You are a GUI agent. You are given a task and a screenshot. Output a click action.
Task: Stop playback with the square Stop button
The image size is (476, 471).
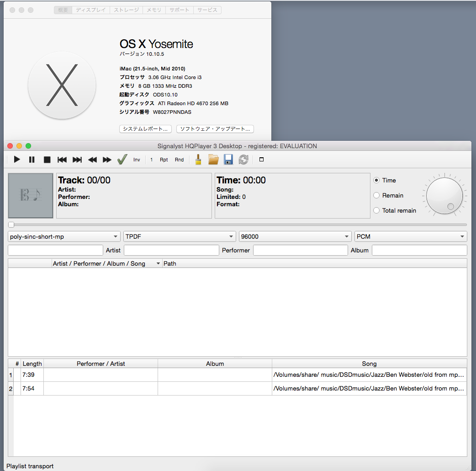click(x=47, y=160)
